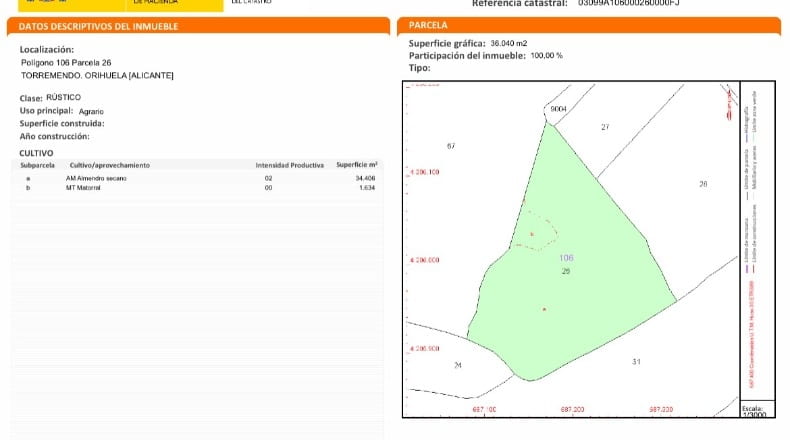The image size is (790, 440).
Task: Click the 'CULTIVO' heading
Action: pos(36,153)
